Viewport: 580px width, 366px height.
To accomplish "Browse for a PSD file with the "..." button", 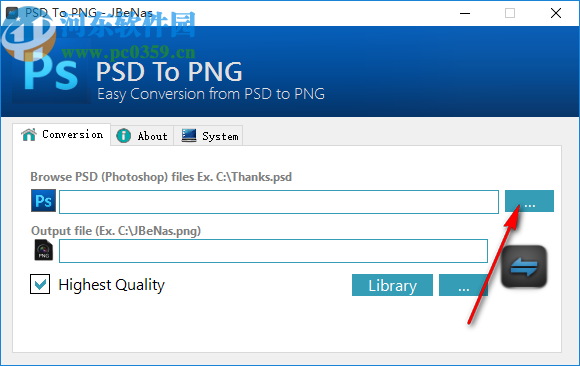I will point(529,201).
